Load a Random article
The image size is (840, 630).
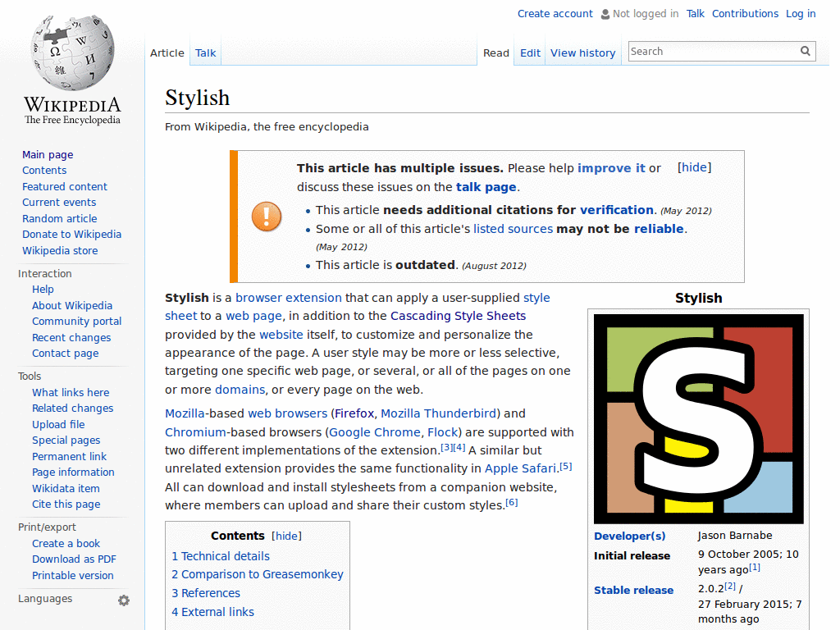click(x=59, y=218)
